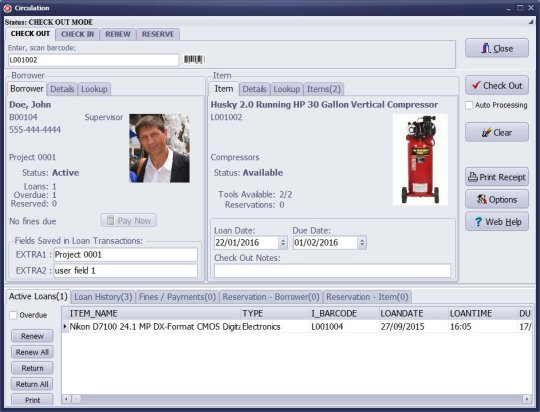Screen dimensions: 540x412
Task: Adjust the Due Date spinner arrows
Action: pos(362,243)
